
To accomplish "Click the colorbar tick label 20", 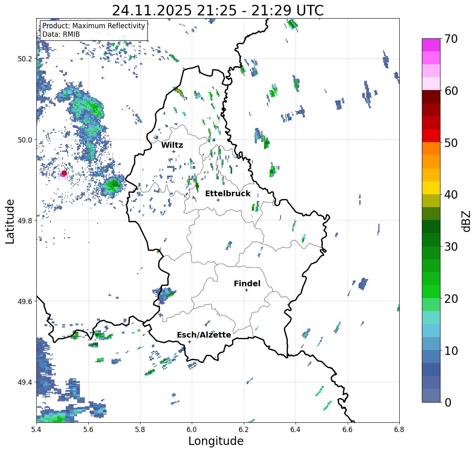I will point(451,298).
